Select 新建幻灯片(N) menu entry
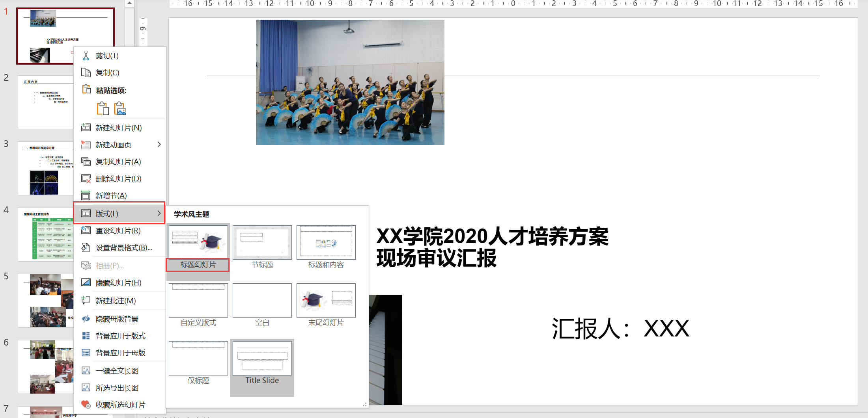Image resolution: width=868 pixels, height=418 pixels. pos(120,128)
